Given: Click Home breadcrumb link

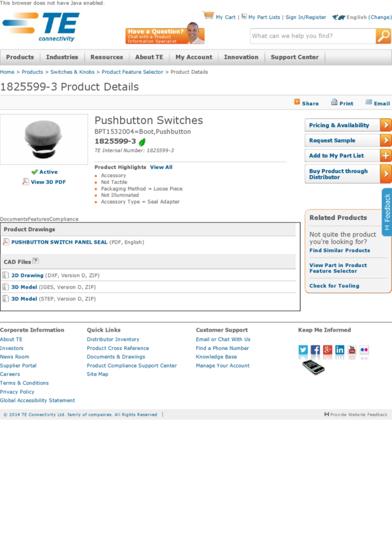Looking at the screenshot, I should coord(7,72).
